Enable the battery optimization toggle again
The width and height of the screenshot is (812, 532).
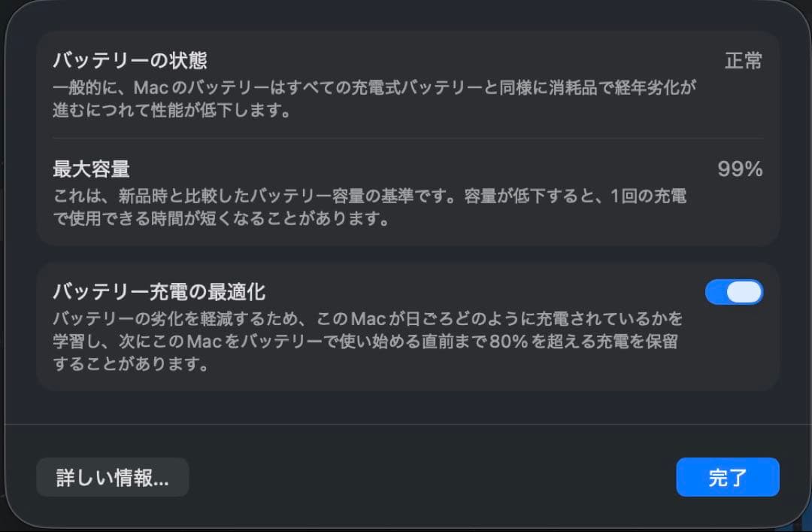pos(735,292)
